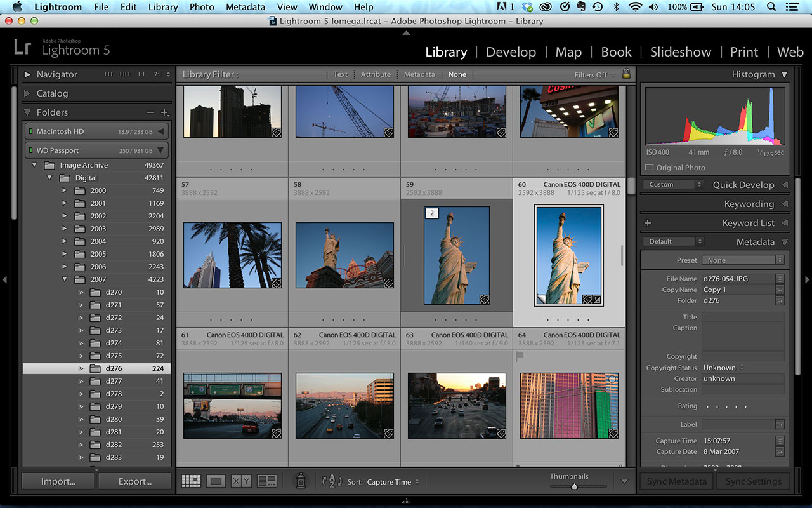812x508 pixels.
Task: Hide the left panel group arrow
Action: click(4, 279)
